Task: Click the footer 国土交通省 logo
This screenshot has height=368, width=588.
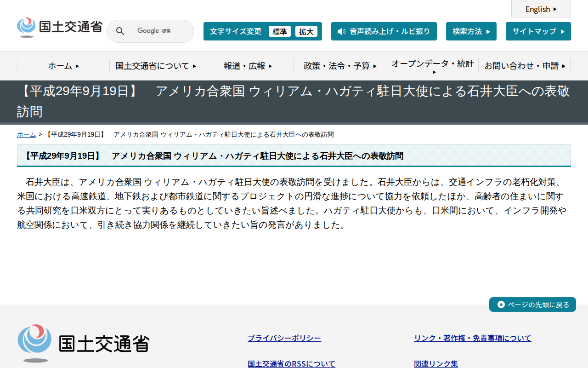Action: click(x=84, y=343)
